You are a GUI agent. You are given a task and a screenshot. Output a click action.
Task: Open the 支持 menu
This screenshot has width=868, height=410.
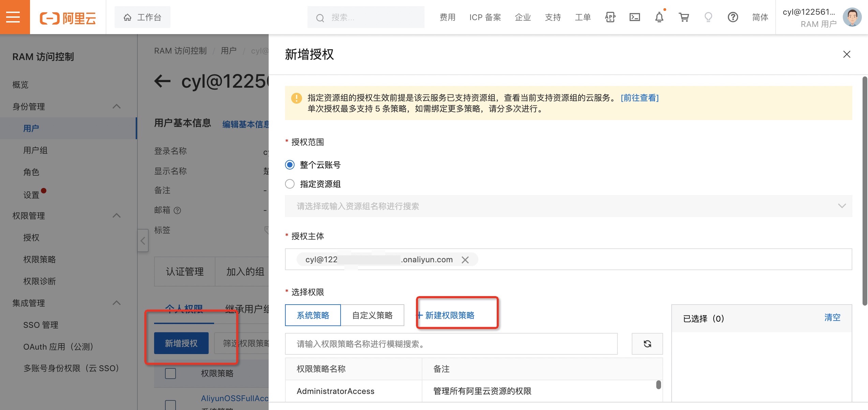(x=553, y=17)
